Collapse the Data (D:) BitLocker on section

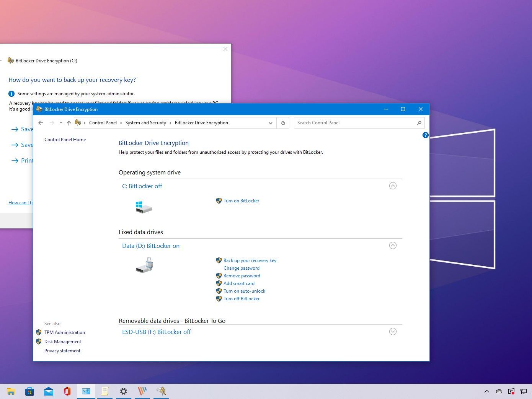coord(393,246)
